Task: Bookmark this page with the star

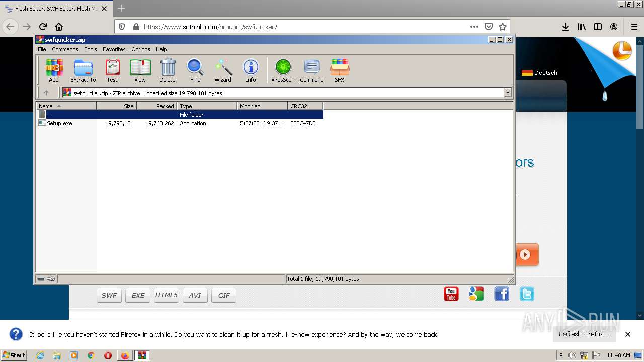Action: (502, 27)
